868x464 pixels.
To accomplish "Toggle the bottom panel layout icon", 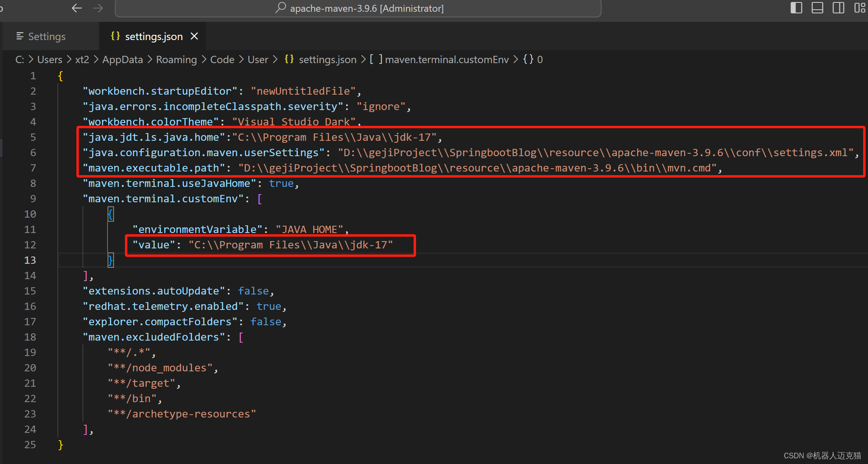I will click(x=817, y=8).
